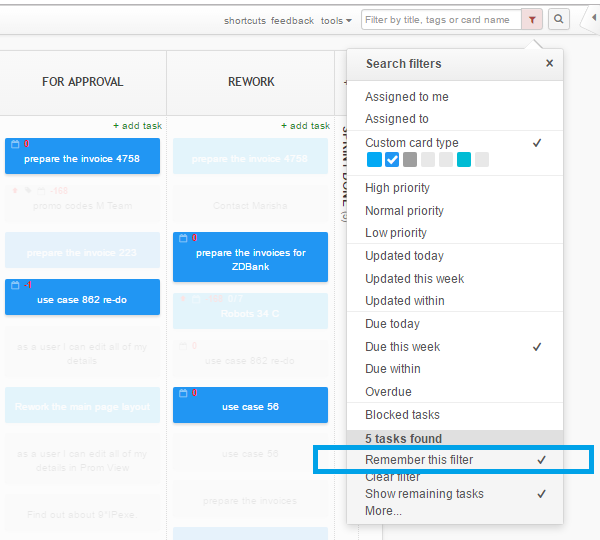This screenshot has height=540, width=600.
Task: Click the red funnel filter icon
Action: 532,20
